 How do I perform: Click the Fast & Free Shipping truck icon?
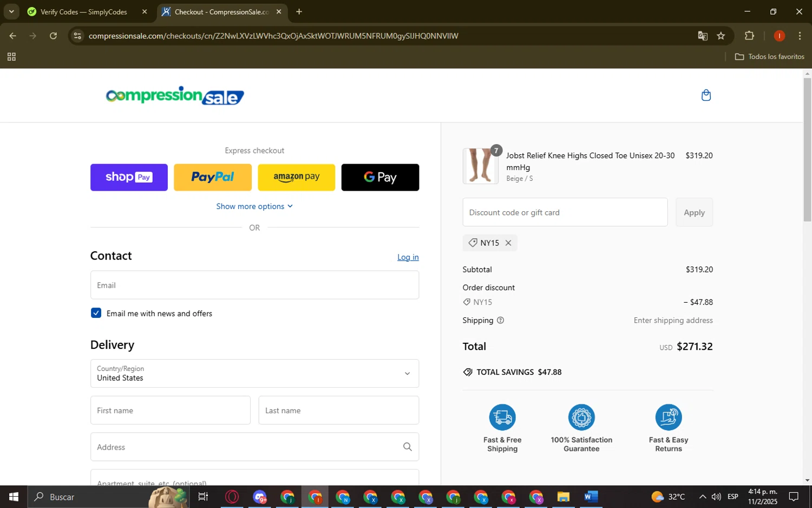(x=502, y=418)
